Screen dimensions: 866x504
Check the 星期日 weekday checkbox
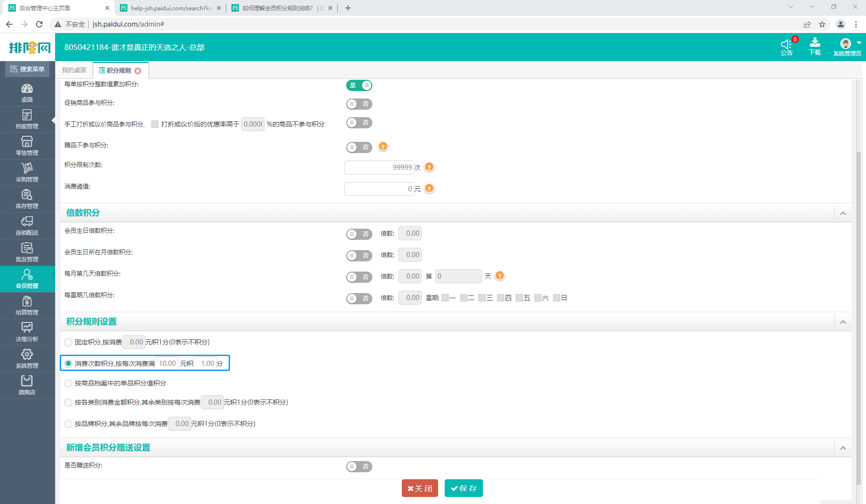pos(557,298)
